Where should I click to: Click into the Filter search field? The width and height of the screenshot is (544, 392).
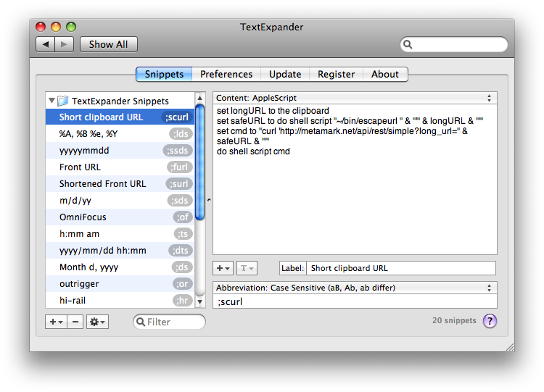coord(169,322)
